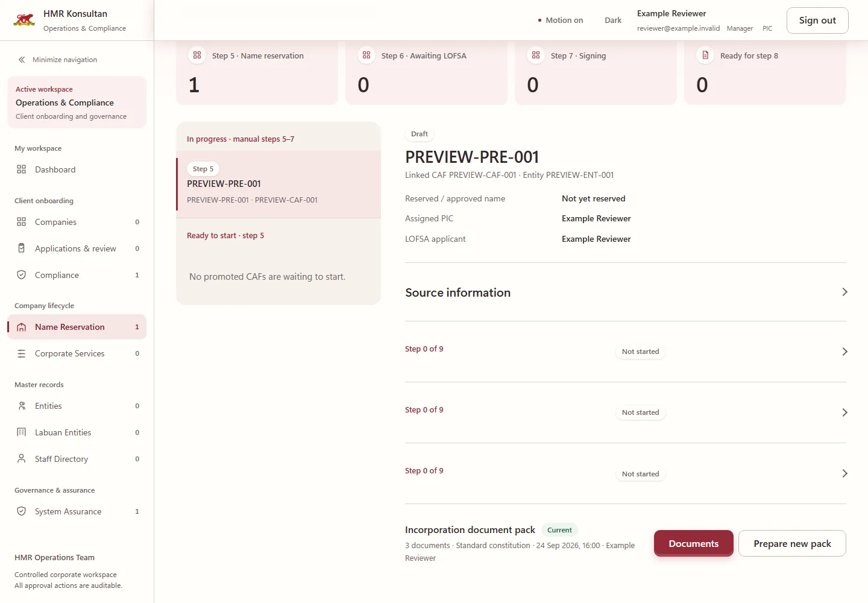The width and height of the screenshot is (868, 603).
Task: Select the PREVIEW-PRE-001 step 5 list item
Action: (278, 184)
